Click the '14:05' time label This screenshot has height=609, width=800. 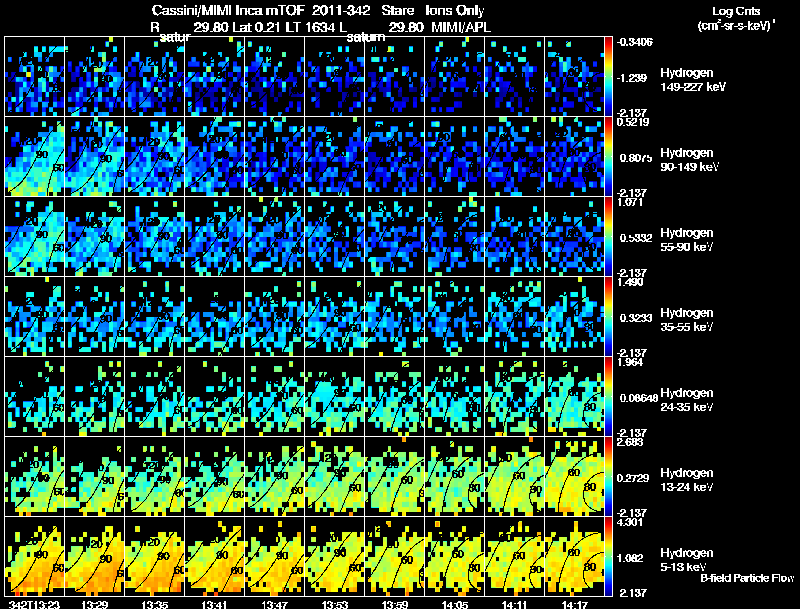(455, 604)
